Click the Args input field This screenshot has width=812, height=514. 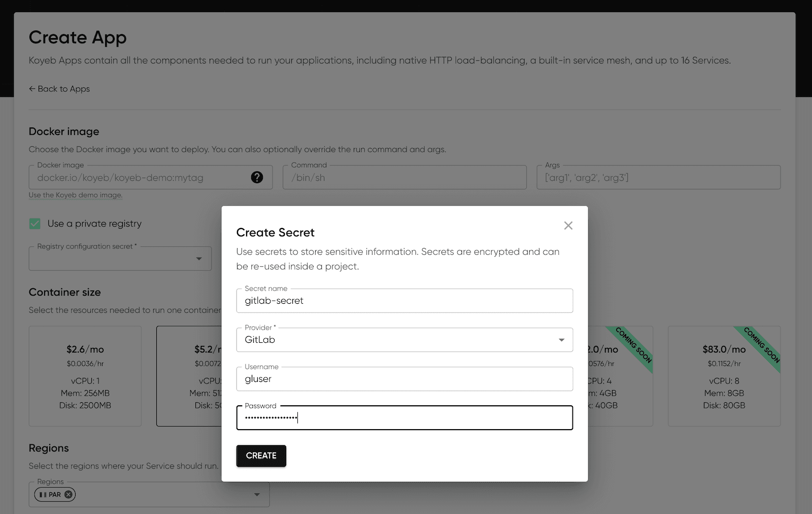coord(658,178)
